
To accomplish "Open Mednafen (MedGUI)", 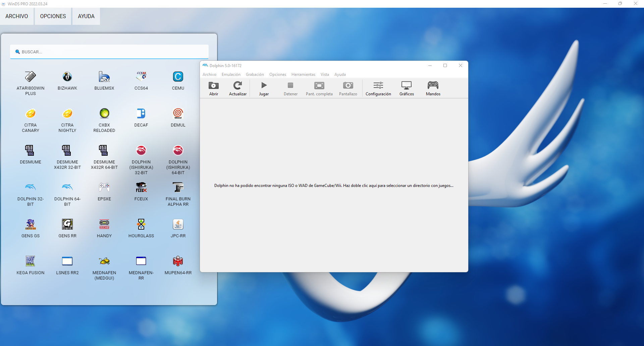I will (104, 268).
